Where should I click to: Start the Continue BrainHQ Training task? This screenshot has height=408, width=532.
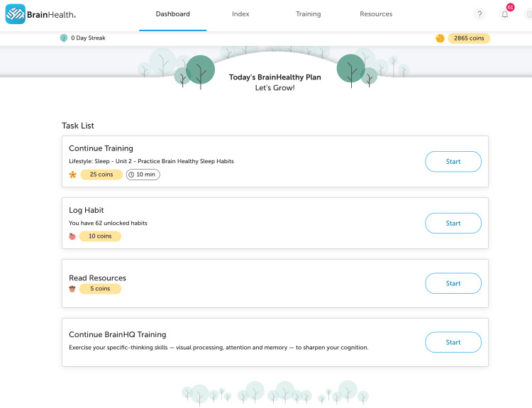coord(453,342)
